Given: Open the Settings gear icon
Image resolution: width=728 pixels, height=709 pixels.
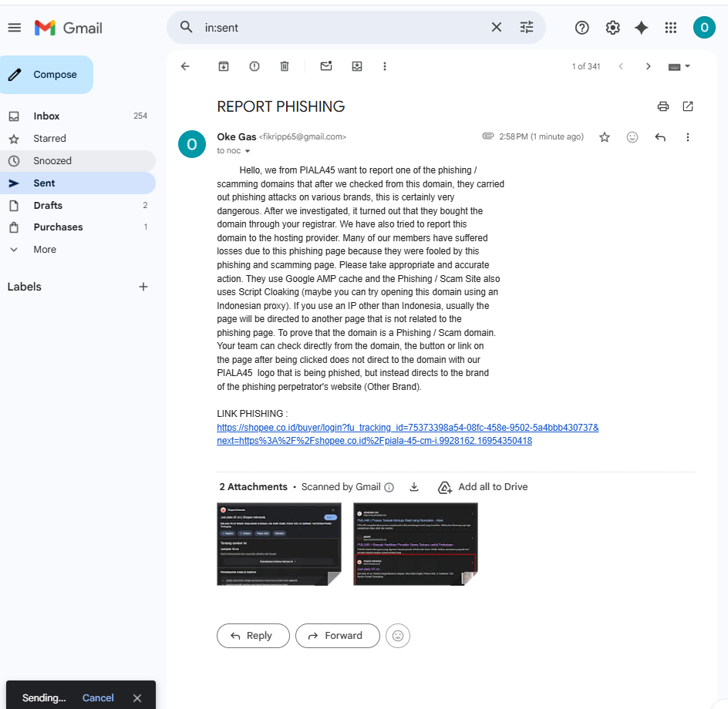Looking at the screenshot, I should (612, 28).
